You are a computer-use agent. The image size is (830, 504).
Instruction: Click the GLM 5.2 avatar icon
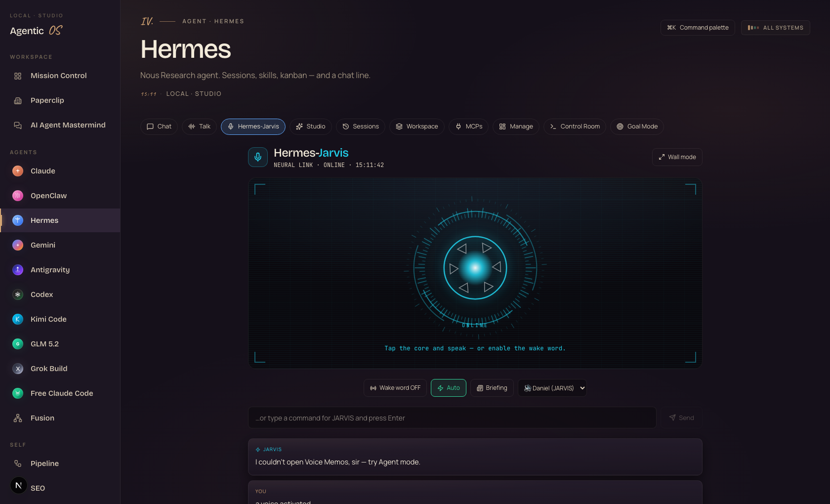point(18,344)
